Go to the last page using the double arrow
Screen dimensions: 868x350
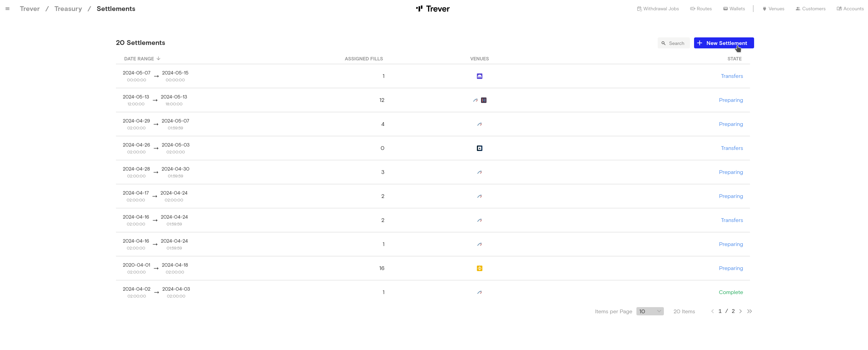(x=749, y=311)
